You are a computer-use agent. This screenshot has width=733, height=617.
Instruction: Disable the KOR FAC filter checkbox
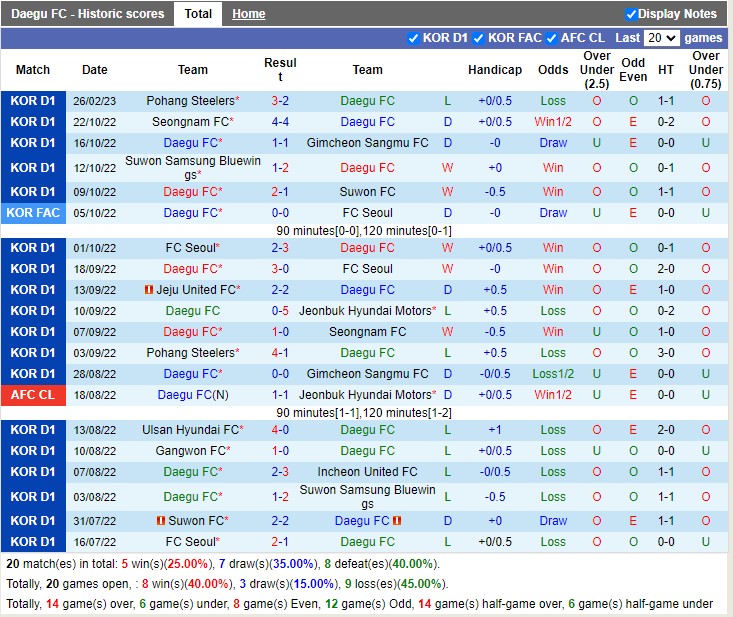(x=479, y=38)
